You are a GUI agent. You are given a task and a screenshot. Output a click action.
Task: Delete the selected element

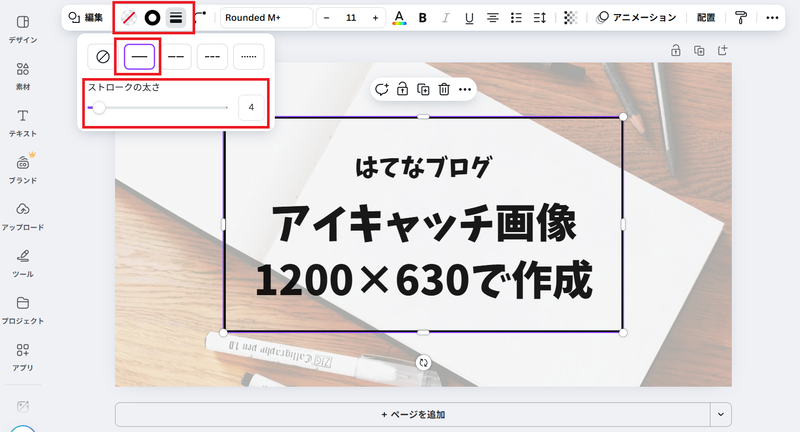(x=444, y=90)
